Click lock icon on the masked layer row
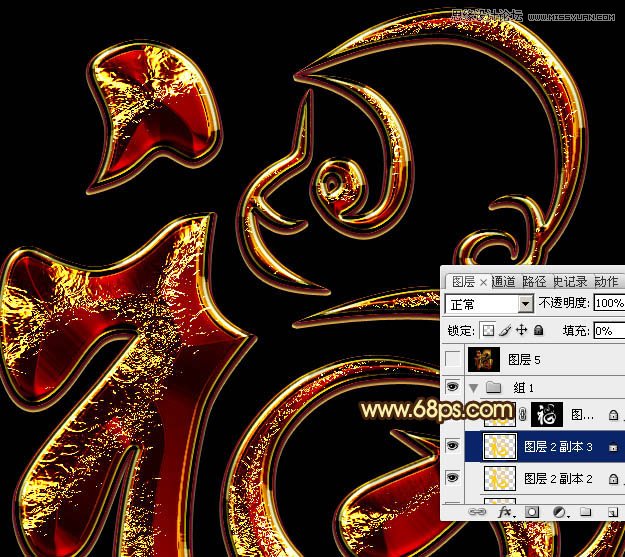This screenshot has height=557, width=625. tap(613, 415)
